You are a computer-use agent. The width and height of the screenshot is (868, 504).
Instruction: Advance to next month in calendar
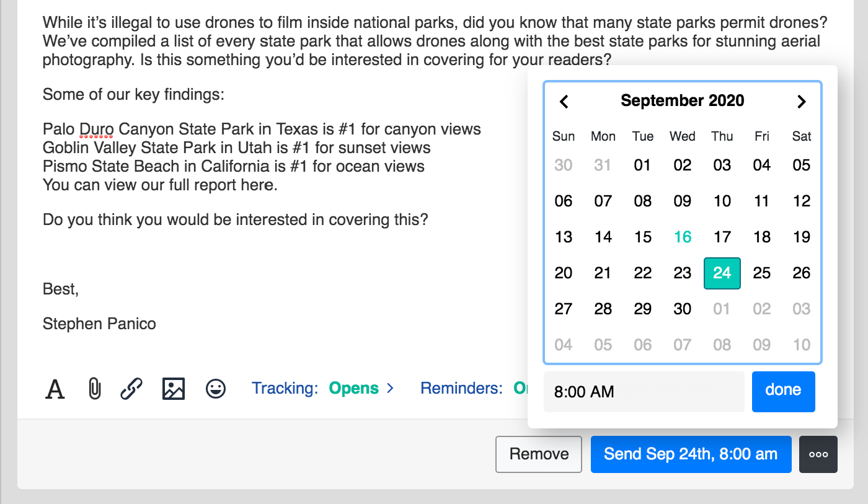(x=801, y=102)
